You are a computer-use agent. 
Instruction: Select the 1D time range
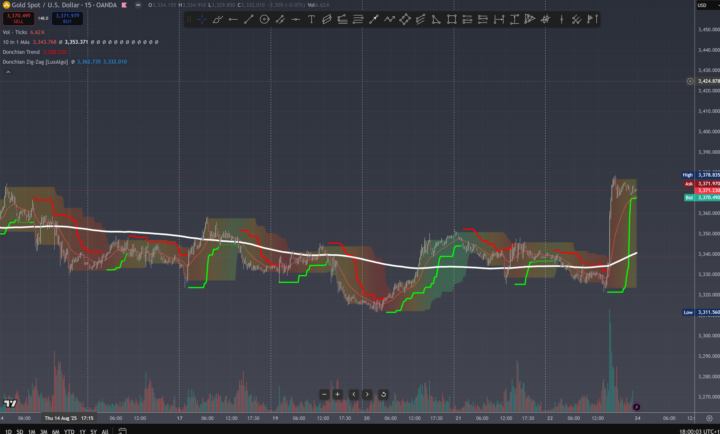point(8,431)
